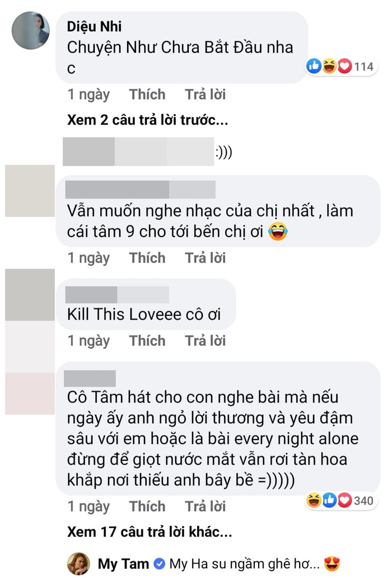
Task: Click My Tam's verified badge icon
Action: (159, 563)
